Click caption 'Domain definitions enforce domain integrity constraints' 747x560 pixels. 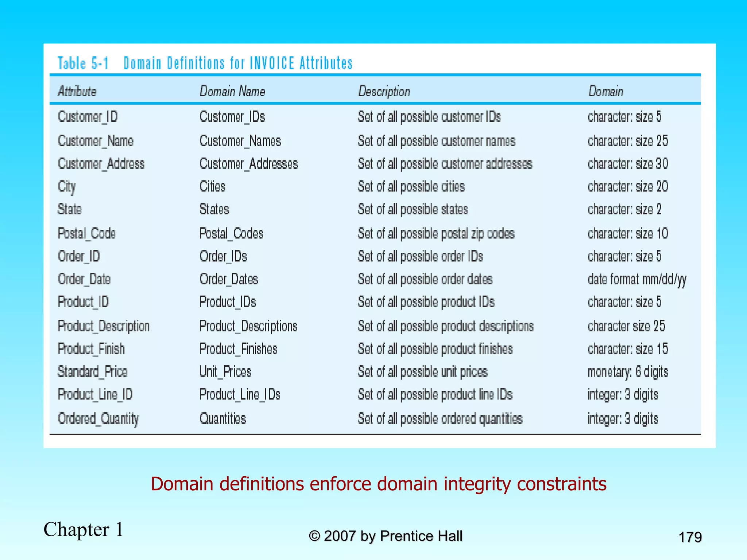pos(379,485)
